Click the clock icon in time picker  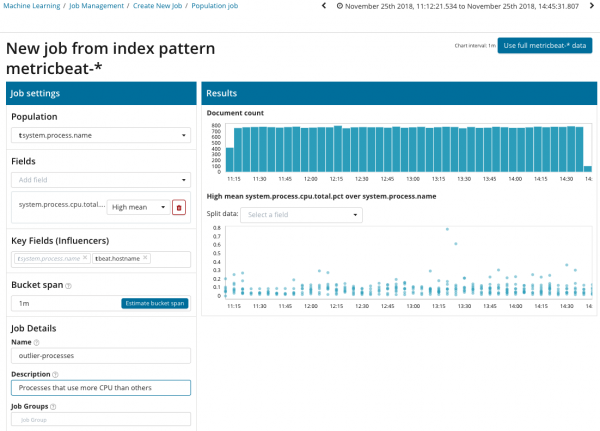pos(339,7)
